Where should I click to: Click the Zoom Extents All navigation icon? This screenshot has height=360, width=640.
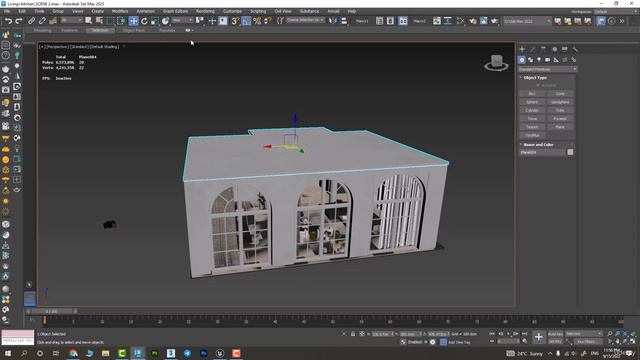tap(633, 334)
